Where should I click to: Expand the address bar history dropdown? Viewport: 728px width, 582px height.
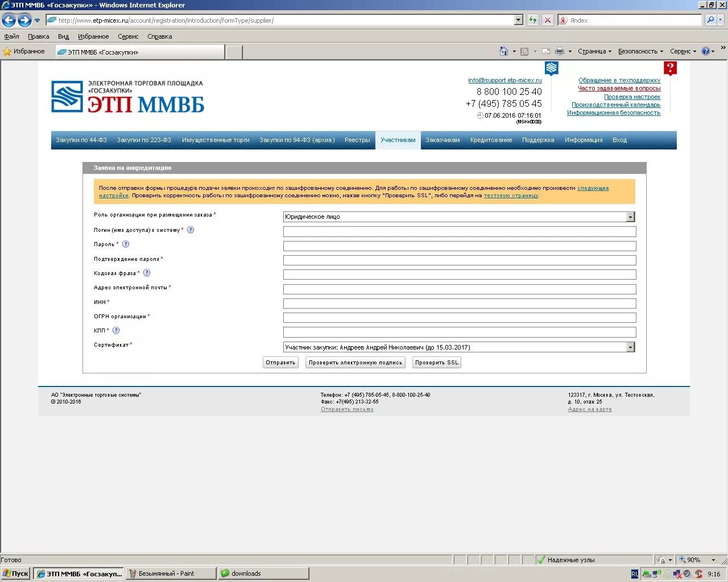[x=518, y=20]
